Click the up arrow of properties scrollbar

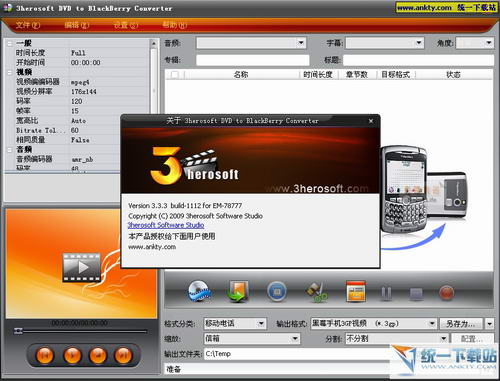(153, 43)
